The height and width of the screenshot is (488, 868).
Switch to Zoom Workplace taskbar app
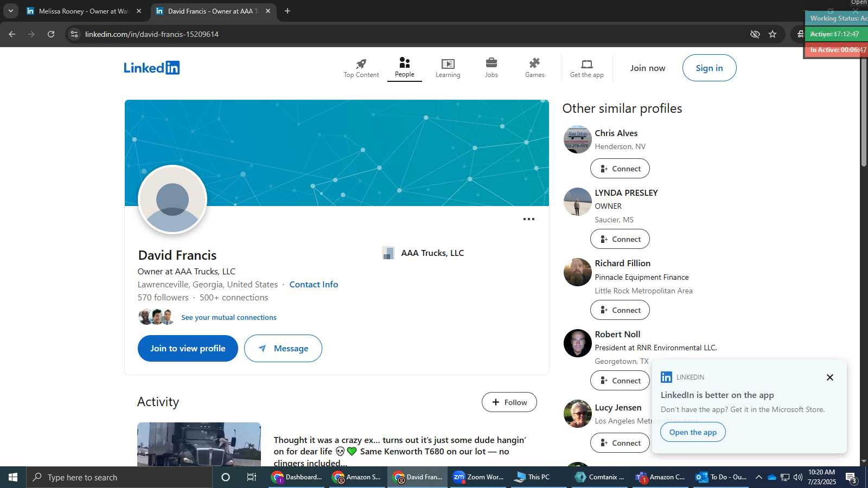tap(478, 477)
